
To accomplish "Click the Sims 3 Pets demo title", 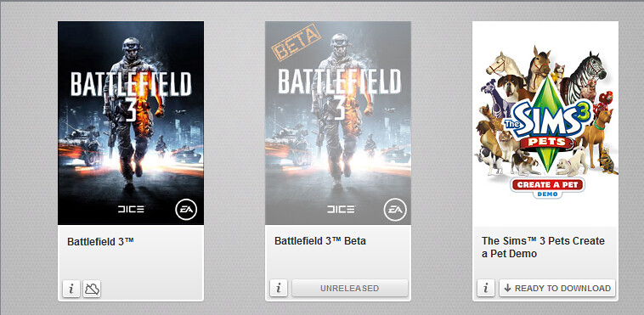I will pyautogui.click(x=543, y=247).
